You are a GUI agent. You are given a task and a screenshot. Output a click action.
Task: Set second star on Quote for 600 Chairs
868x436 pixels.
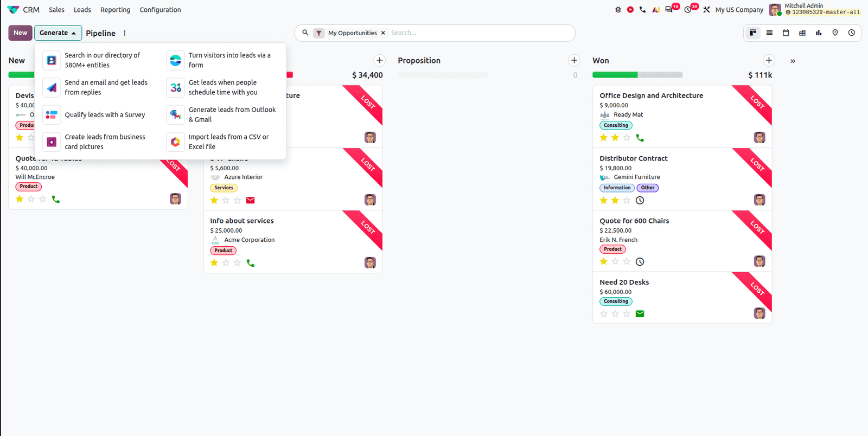point(615,261)
